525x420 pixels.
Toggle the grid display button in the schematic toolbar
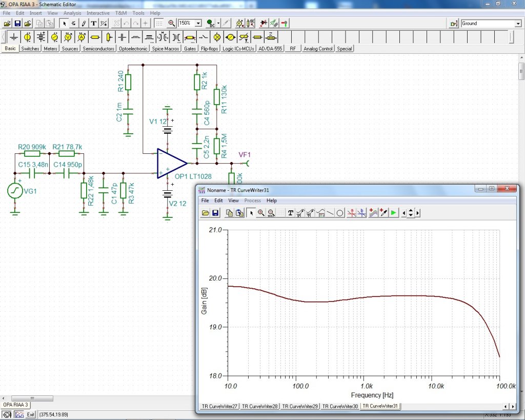click(159, 24)
